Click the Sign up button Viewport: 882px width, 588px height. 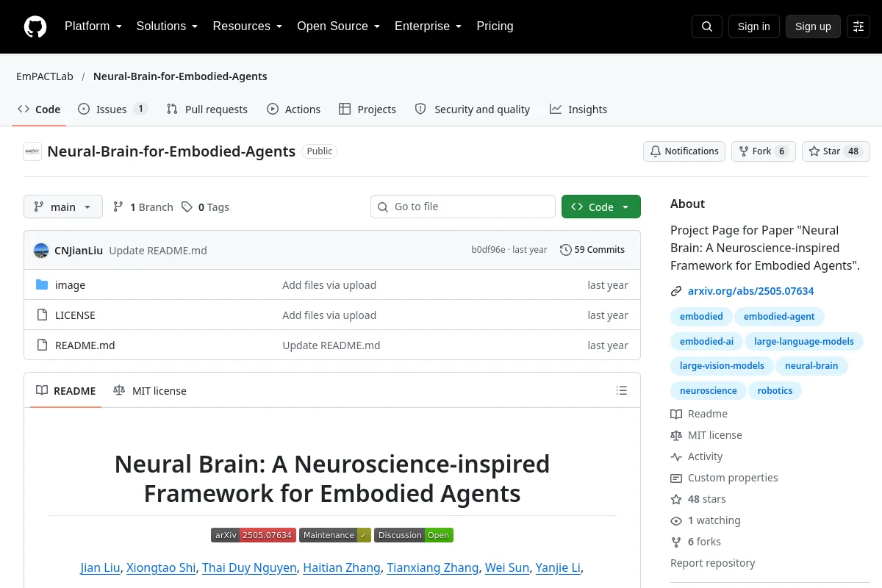813,26
